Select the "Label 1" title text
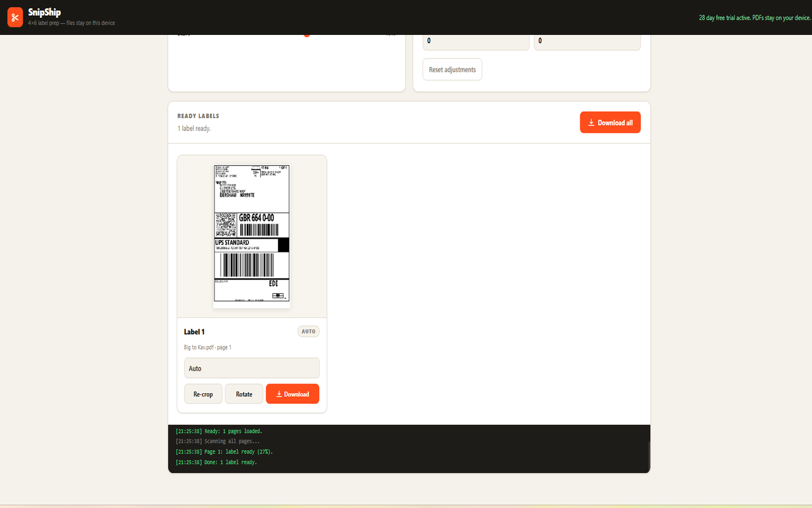The width and height of the screenshot is (812, 508). pyautogui.click(x=194, y=331)
